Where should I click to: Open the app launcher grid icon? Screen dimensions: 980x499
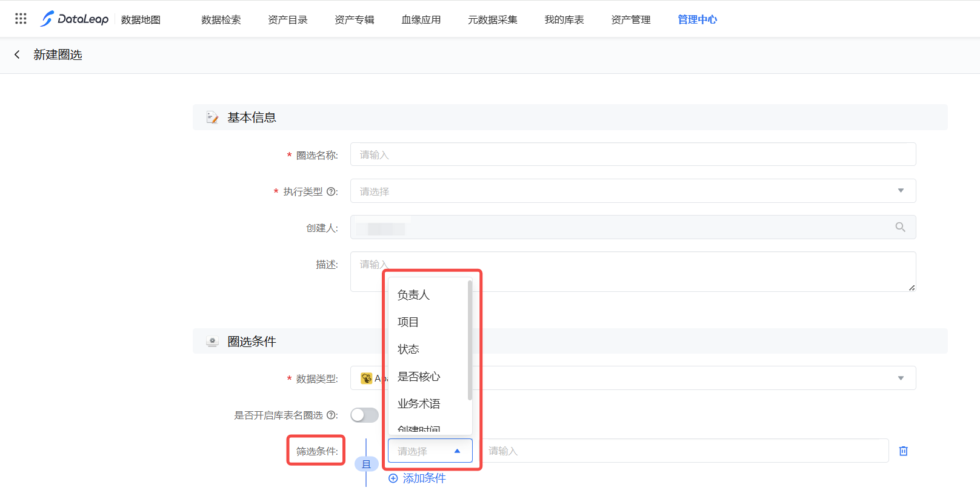pyautogui.click(x=21, y=19)
